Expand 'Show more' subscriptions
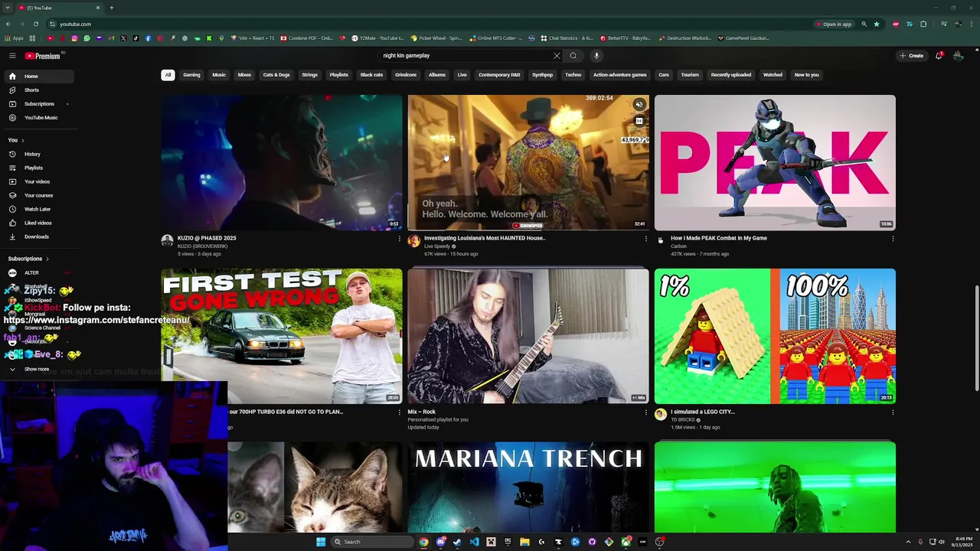This screenshot has height=551, width=980. [x=38, y=369]
